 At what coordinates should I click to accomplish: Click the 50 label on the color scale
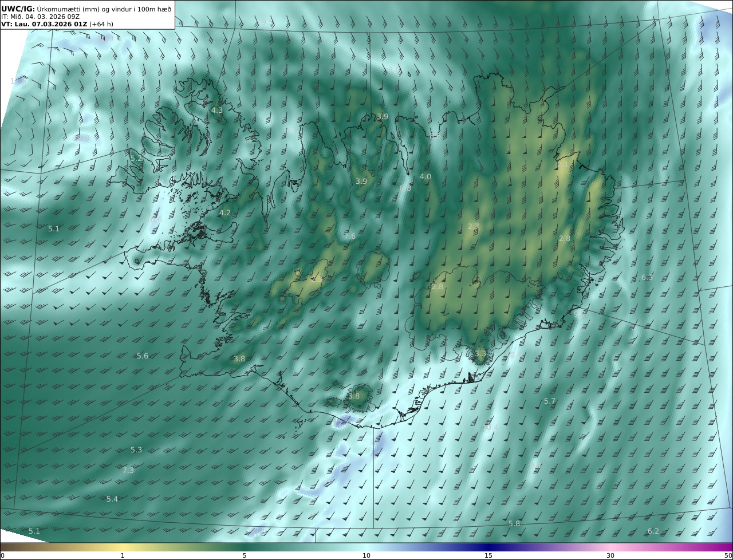728,555
